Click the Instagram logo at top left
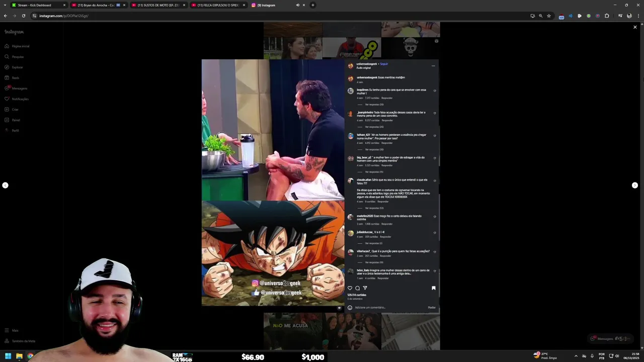The width and height of the screenshot is (644, 362). pyautogui.click(x=14, y=32)
